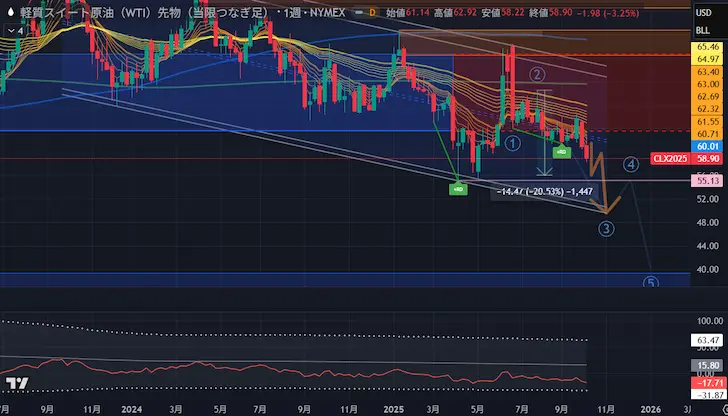Select the -14.47 (-20.53%) price measurement label
This screenshot has height=416, width=728.
[x=543, y=189]
